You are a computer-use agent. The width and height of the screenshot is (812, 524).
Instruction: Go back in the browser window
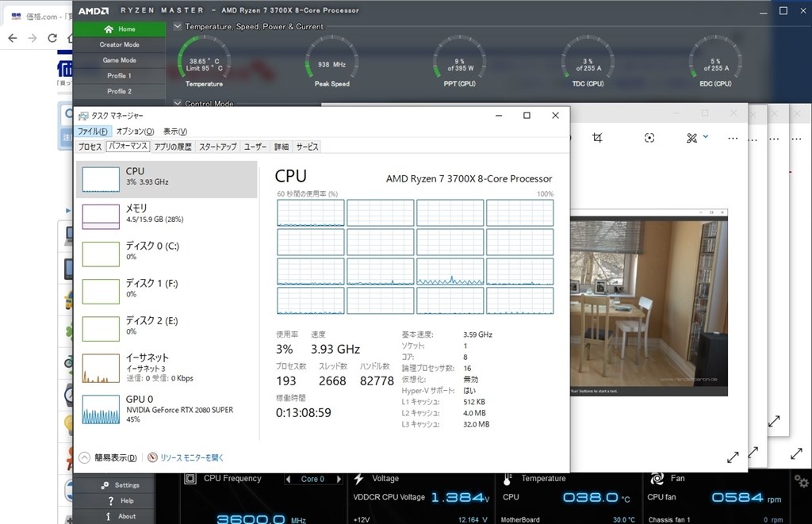(13, 38)
